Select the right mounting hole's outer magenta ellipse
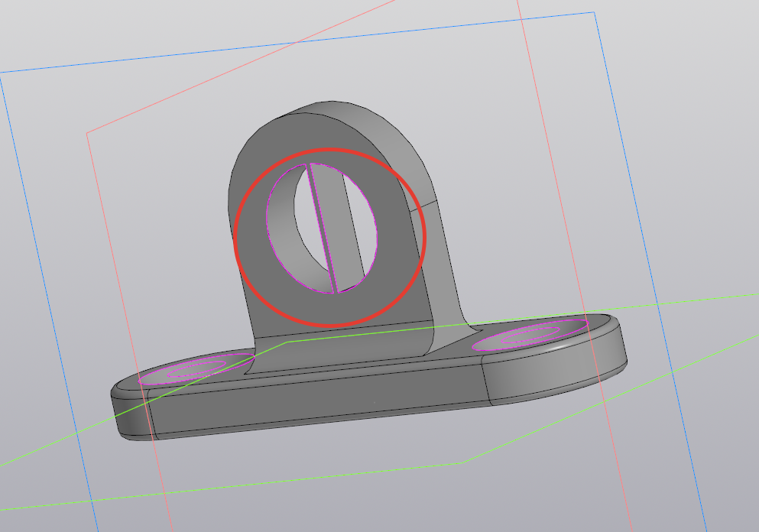759x532 pixels. click(530, 335)
